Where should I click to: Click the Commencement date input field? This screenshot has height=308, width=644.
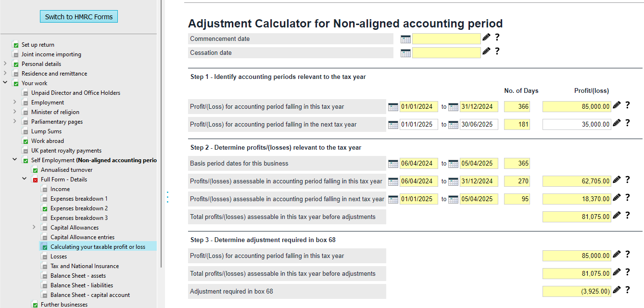[446, 39]
